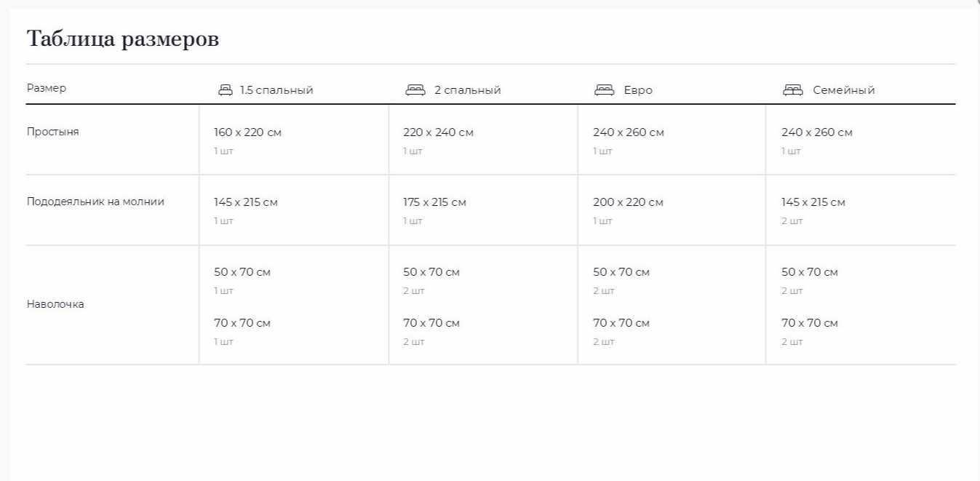Click the 175 x 215 см duvet cover size

tap(434, 202)
